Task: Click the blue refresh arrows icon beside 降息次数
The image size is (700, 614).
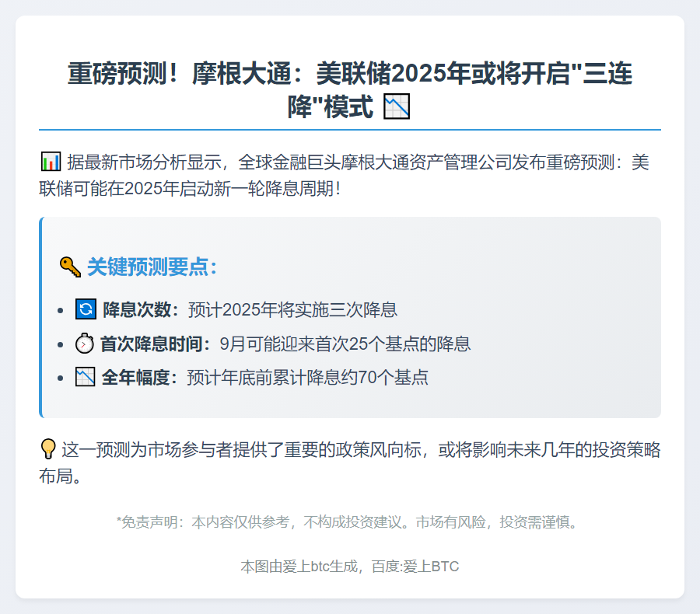Action: coord(86,309)
